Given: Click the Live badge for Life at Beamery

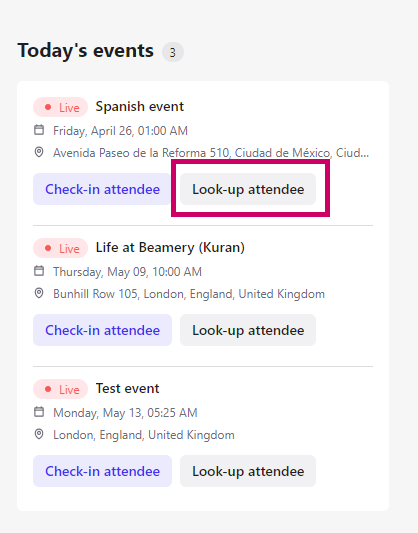Looking at the screenshot, I should (x=60, y=248).
